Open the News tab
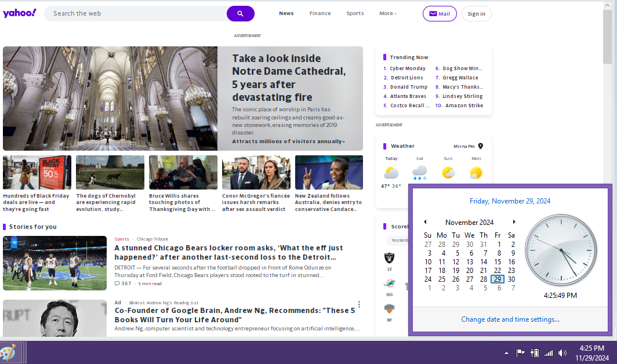 tap(286, 13)
